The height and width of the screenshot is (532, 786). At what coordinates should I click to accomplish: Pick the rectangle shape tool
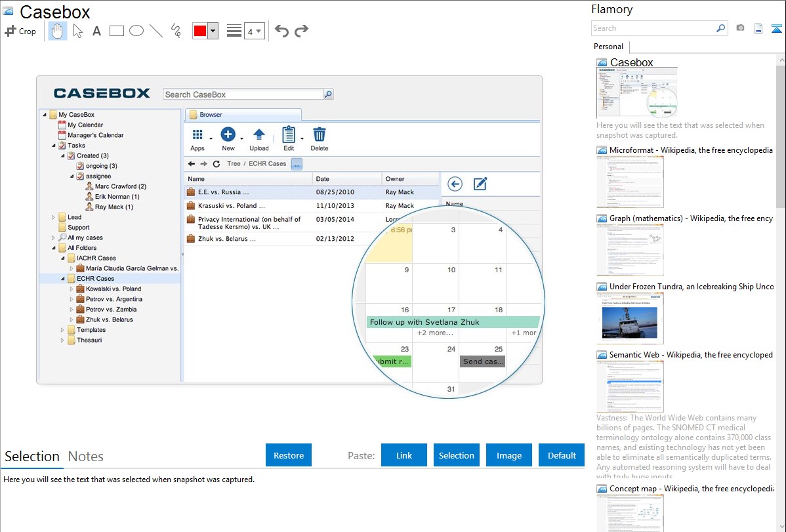[116, 31]
